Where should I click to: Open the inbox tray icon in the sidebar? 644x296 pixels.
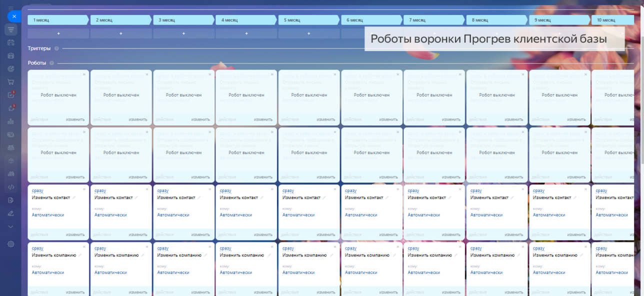10,147
